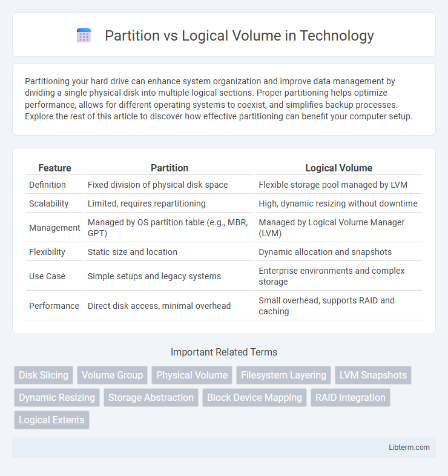Viewport: 448px width, 476px height.
Task: Click the 'Feature' column header
Action: point(54,168)
